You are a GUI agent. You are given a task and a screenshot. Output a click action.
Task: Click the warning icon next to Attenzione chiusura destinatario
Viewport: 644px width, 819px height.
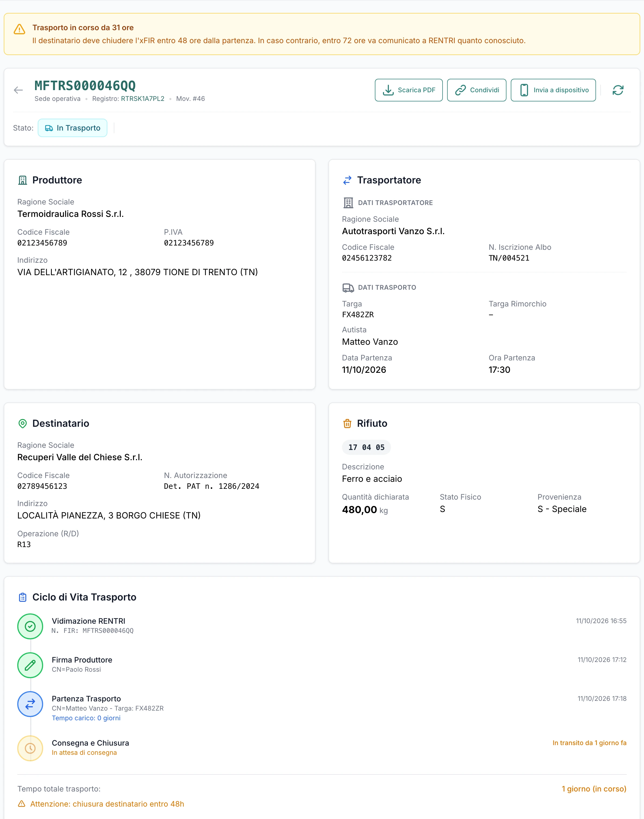pyautogui.click(x=22, y=804)
